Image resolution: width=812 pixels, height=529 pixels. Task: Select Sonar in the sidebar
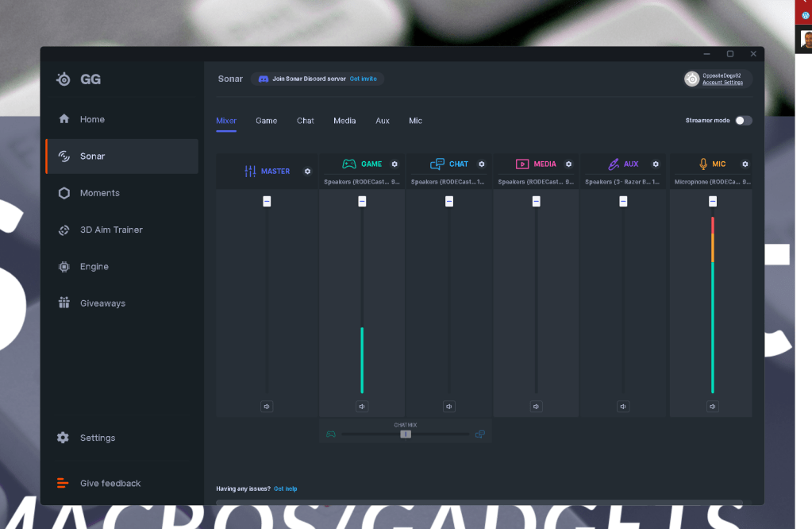click(x=121, y=156)
